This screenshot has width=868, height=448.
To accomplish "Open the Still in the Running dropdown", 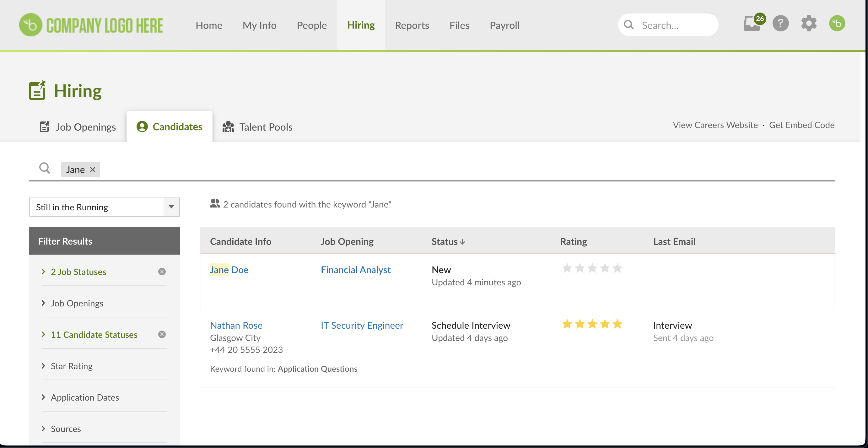I will (x=105, y=207).
